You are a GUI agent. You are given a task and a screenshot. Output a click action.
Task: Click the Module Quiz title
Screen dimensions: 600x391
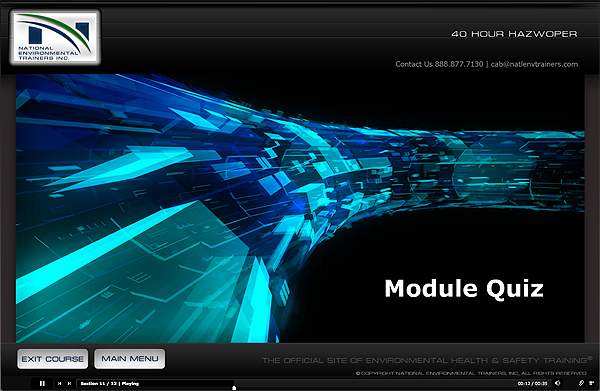click(464, 288)
